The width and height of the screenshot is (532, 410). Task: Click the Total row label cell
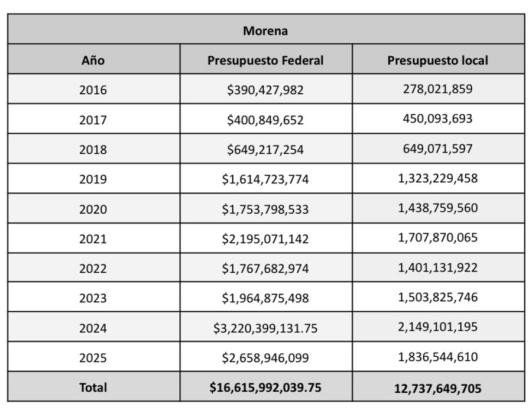93,388
